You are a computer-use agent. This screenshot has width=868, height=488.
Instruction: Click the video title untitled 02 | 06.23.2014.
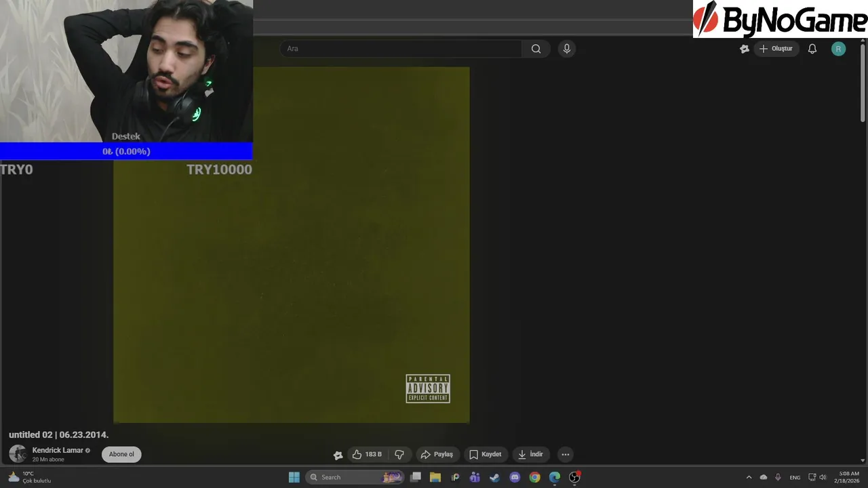[58, 434]
